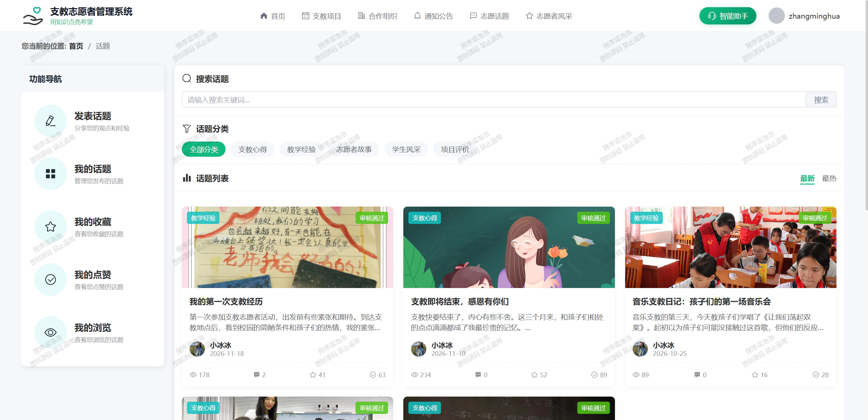Focus the topic search keyword field

[x=494, y=100]
